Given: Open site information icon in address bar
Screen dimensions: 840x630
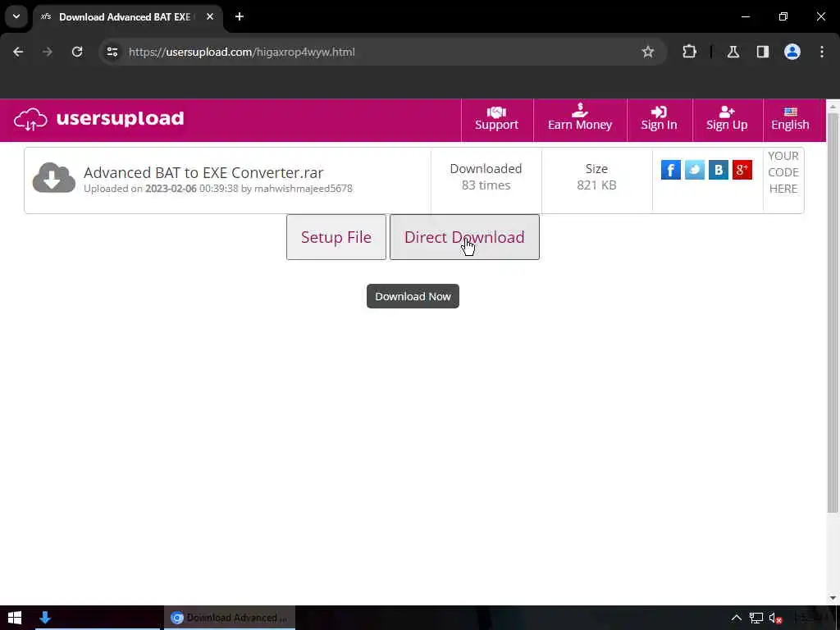Looking at the screenshot, I should pos(112,52).
